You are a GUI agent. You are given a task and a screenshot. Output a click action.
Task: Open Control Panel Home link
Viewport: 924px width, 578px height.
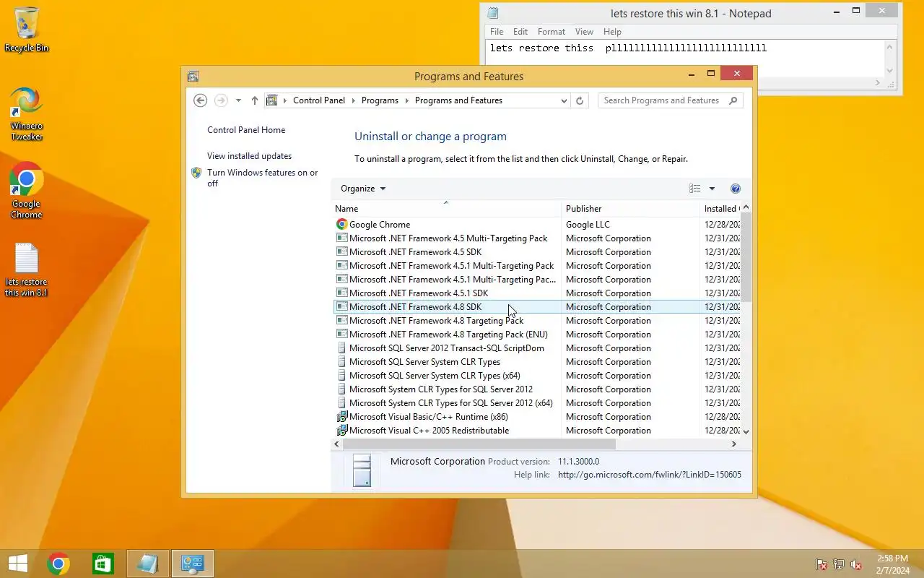246,130
